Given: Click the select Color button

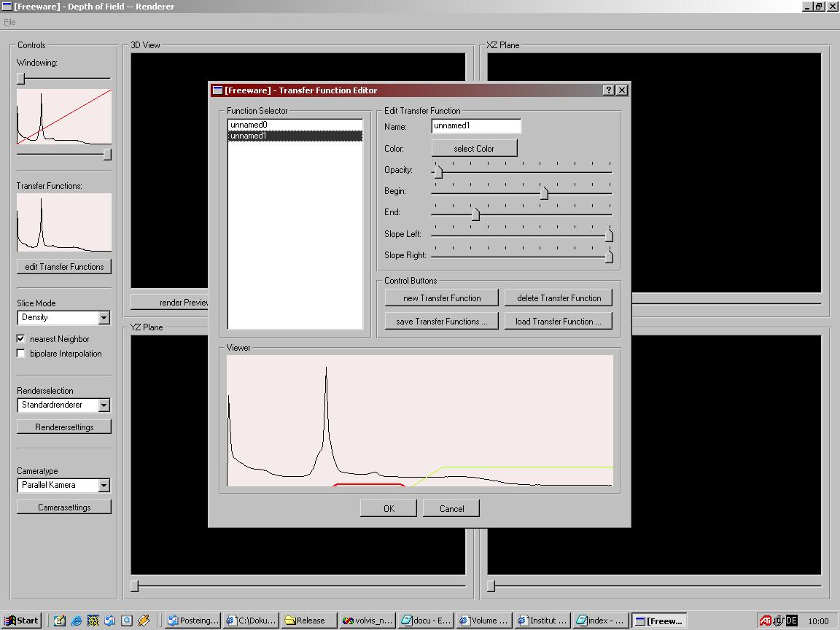Looking at the screenshot, I should click(474, 149).
